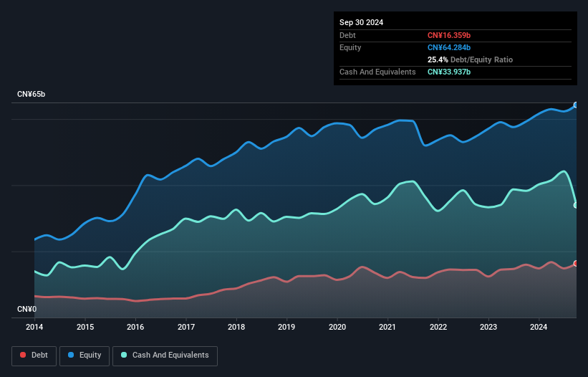588x377 pixels.
Task: Click the 2014 label on the x-axis
Action: point(34,327)
